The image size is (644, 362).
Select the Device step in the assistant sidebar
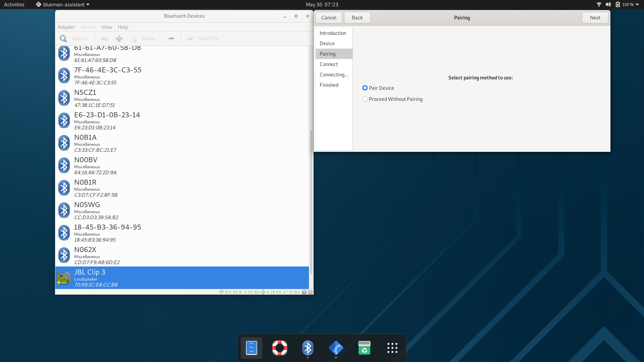click(334, 44)
